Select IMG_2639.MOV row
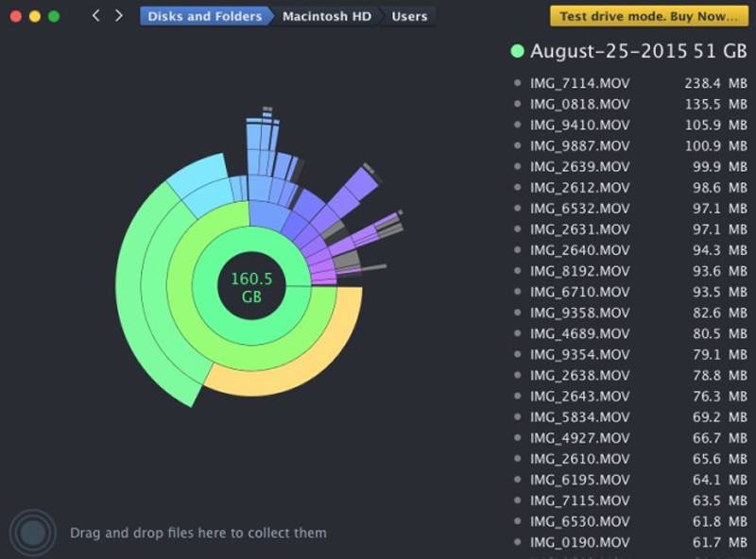This screenshot has height=559, width=756. [630, 167]
